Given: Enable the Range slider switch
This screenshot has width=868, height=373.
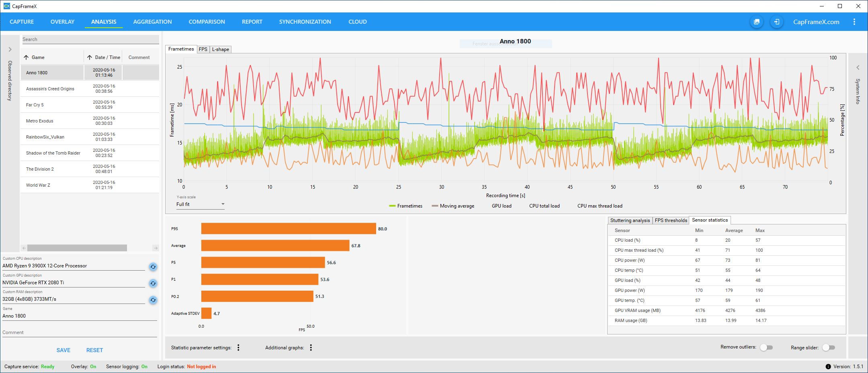Looking at the screenshot, I should click(828, 347).
